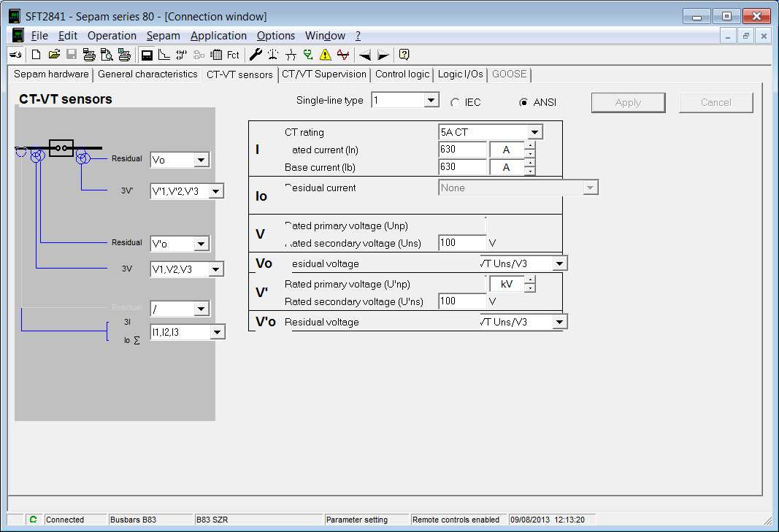The height and width of the screenshot is (532, 779).
Task: Click the Fct toolbar button
Action: click(x=232, y=55)
